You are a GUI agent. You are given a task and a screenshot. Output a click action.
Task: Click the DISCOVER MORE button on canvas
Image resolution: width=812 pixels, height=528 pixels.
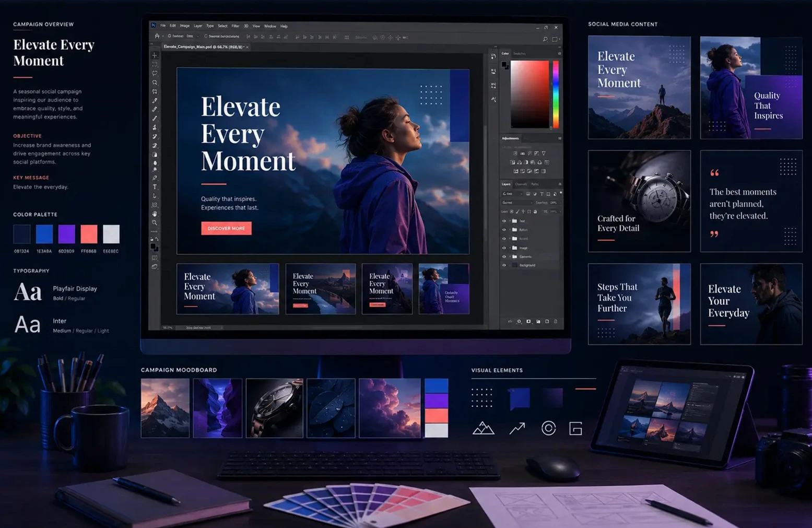pos(226,228)
